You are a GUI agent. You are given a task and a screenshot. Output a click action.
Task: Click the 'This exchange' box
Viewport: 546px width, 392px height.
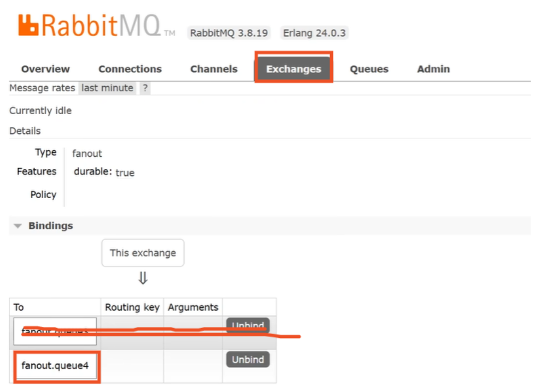point(143,253)
